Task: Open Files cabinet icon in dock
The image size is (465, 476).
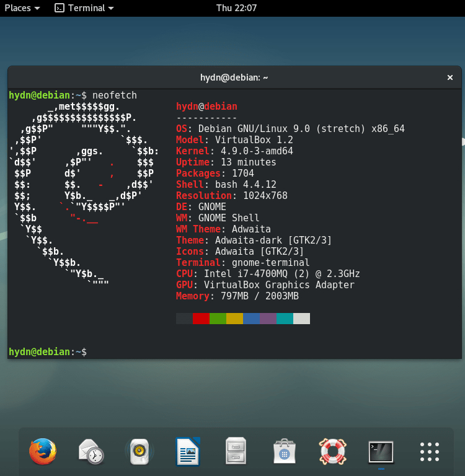Action: pyautogui.click(x=236, y=451)
